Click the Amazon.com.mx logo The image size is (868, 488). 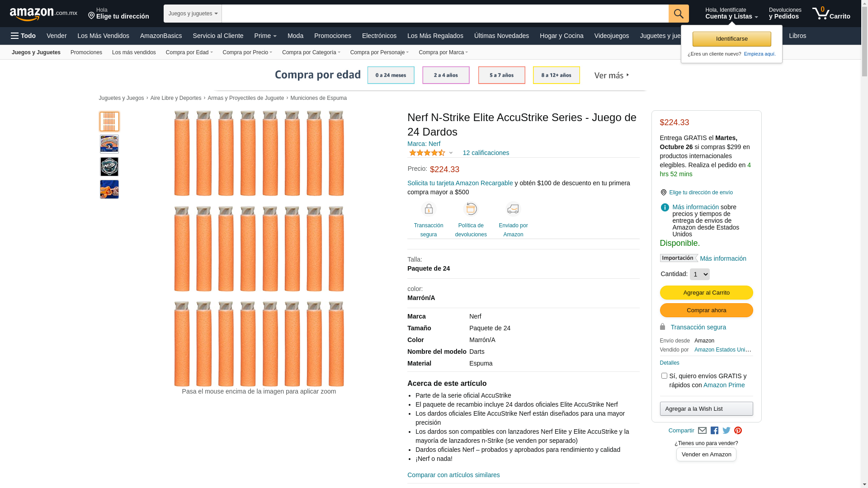point(43,14)
